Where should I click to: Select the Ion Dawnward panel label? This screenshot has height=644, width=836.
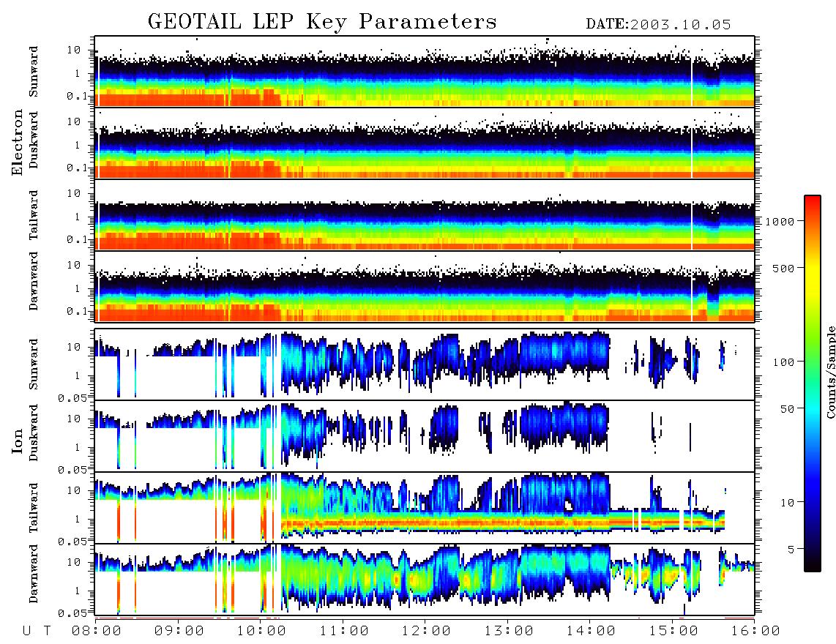tap(34, 574)
